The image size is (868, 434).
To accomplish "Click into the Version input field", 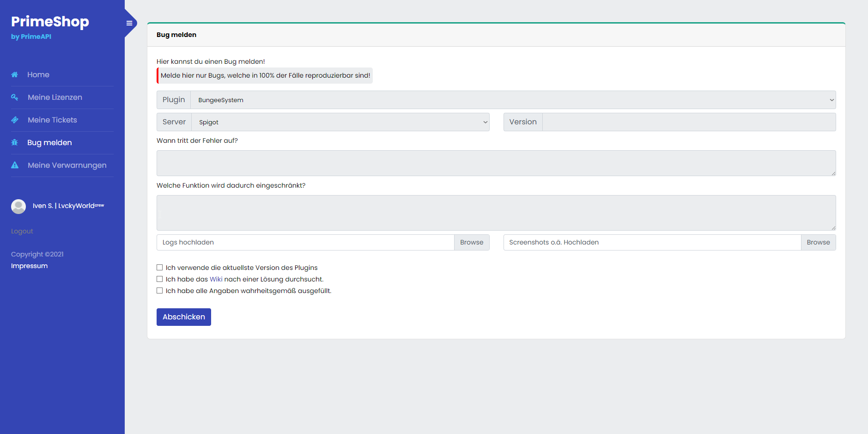I will (x=688, y=122).
